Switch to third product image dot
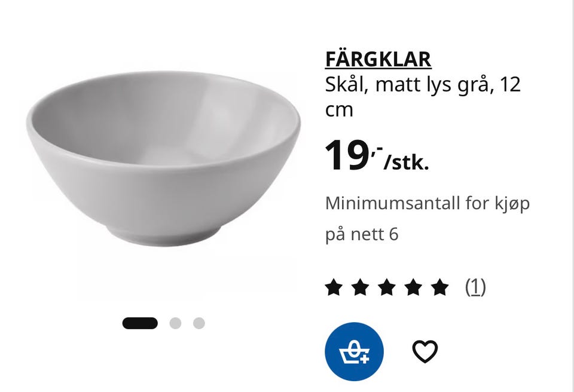This screenshot has width=574, height=392. coord(199,323)
